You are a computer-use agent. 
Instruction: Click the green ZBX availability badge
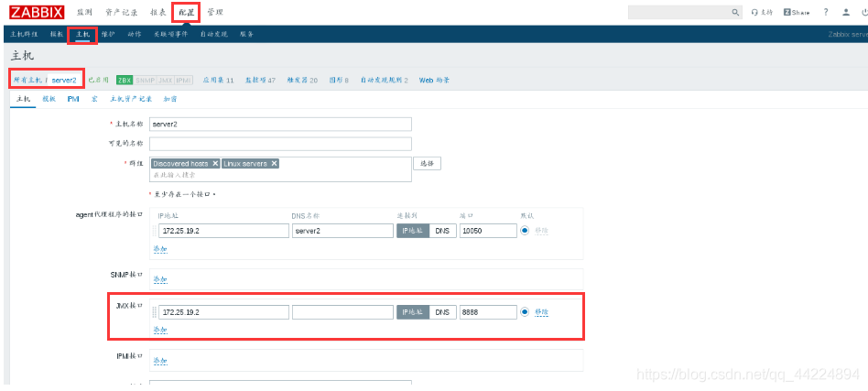tap(125, 80)
